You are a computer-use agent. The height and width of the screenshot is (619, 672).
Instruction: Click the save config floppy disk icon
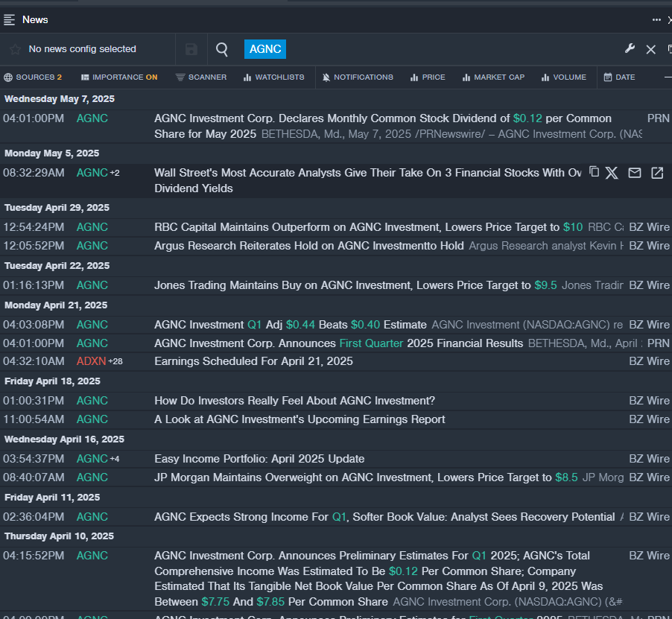(x=191, y=49)
